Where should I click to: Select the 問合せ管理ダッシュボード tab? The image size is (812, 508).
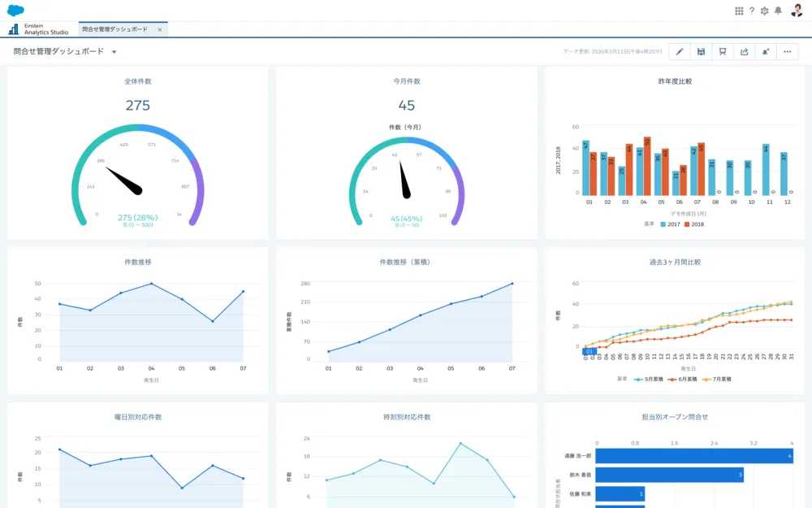coord(115,29)
